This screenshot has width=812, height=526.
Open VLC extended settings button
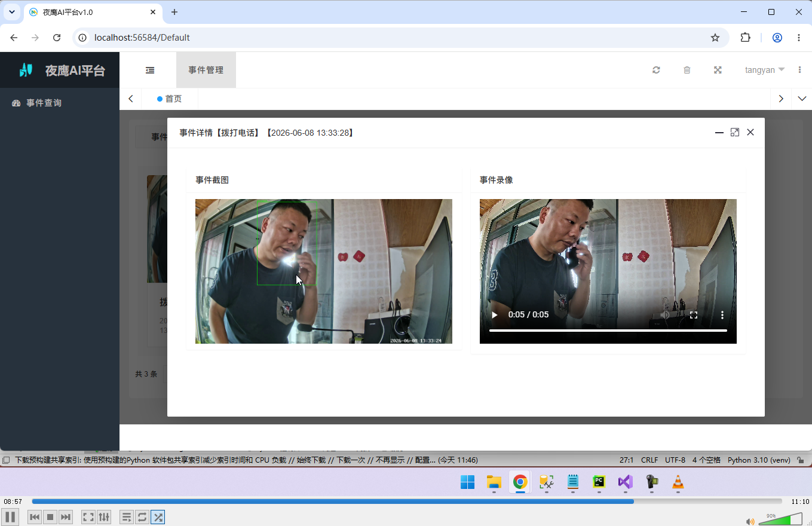[x=104, y=516]
